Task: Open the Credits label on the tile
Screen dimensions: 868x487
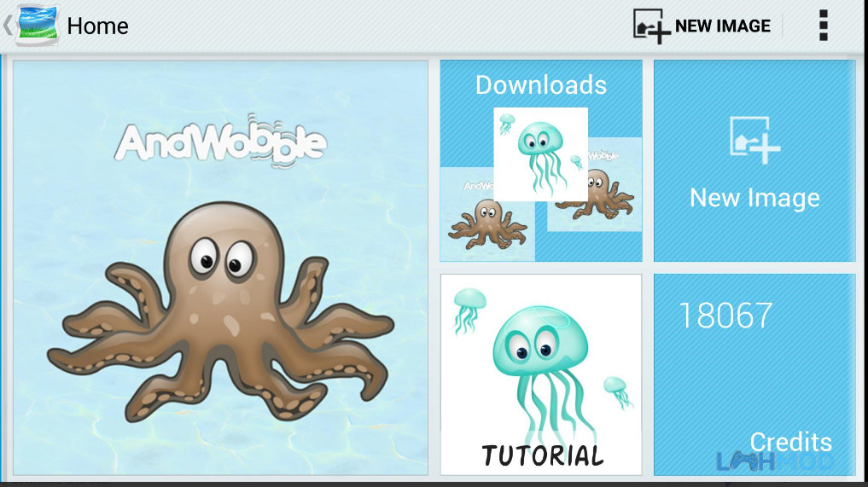Action: [x=790, y=442]
